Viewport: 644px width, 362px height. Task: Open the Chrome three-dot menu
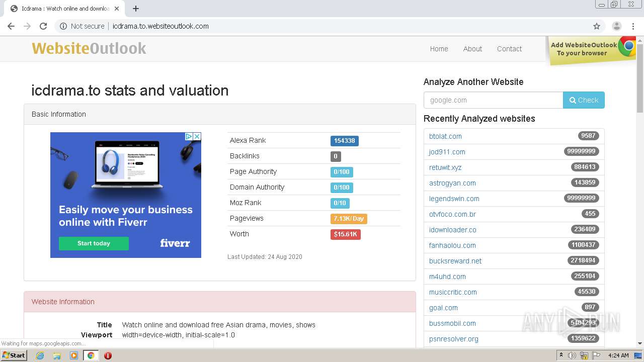[x=633, y=26]
